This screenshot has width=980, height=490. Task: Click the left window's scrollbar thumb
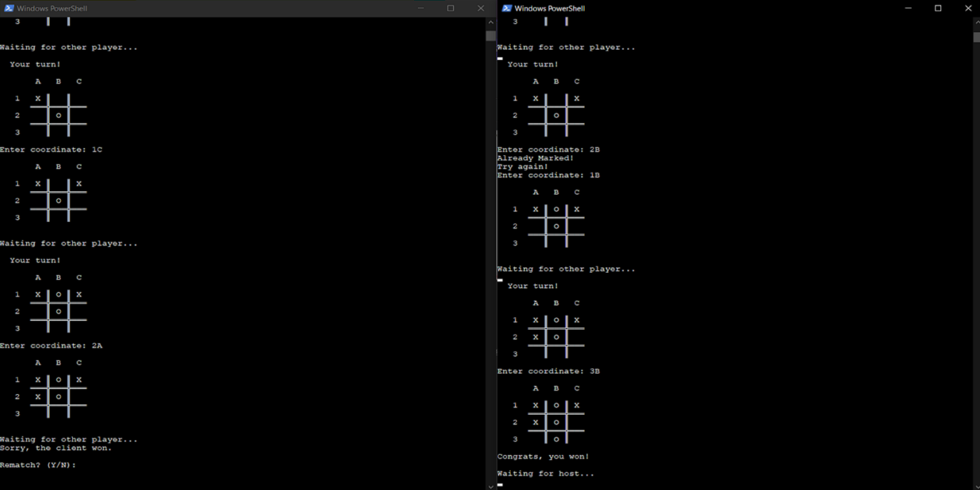(490, 35)
